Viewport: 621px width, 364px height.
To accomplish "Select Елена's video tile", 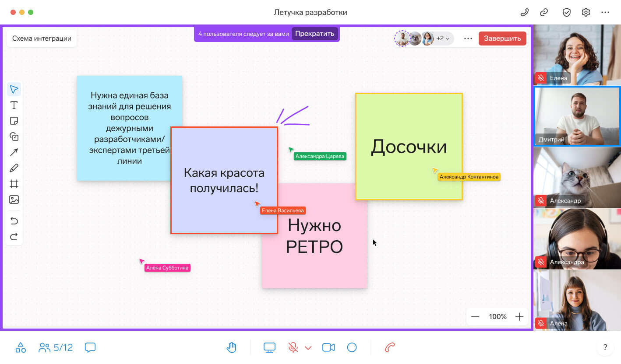I will 577,55.
